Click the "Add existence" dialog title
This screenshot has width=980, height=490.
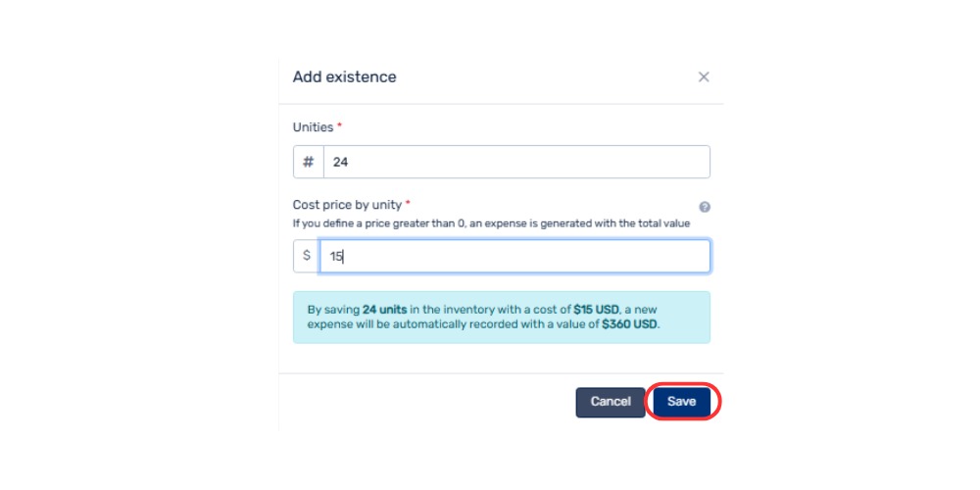[x=344, y=76]
